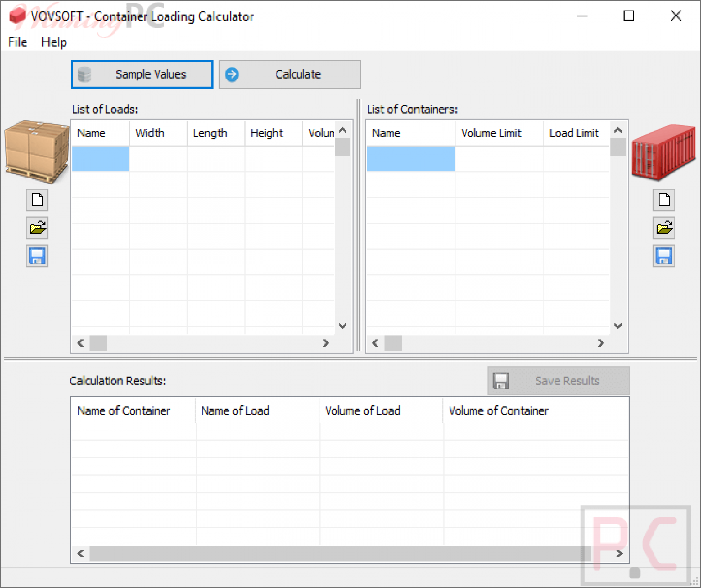Viewport: 701px width, 588px height.
Task: Click the Save Results button
Action: pos(558,381)
